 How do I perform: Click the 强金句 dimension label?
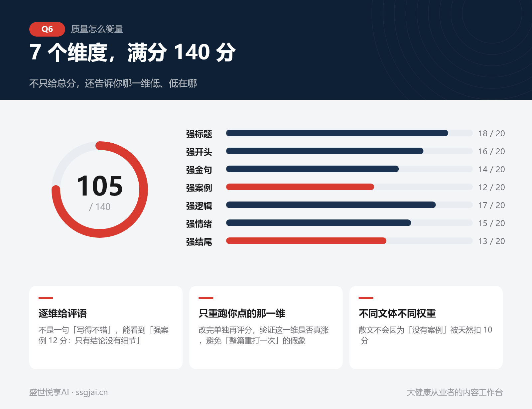199,170
